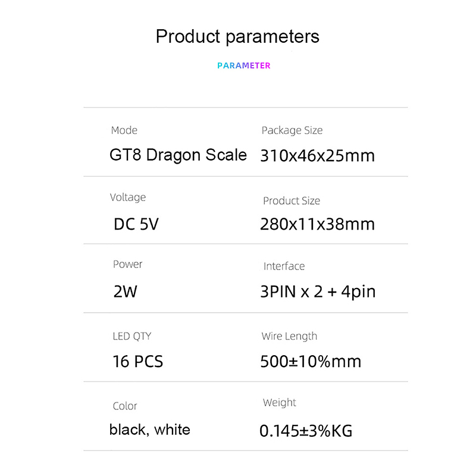Click the "16 PCS" LED quantity
Screen dimensions: 476x476
pos(137,361)
